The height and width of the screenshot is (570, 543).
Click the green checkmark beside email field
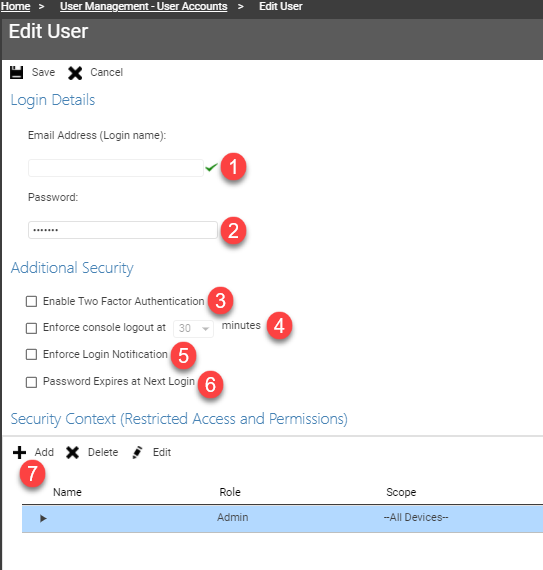[x=211, y=167]
